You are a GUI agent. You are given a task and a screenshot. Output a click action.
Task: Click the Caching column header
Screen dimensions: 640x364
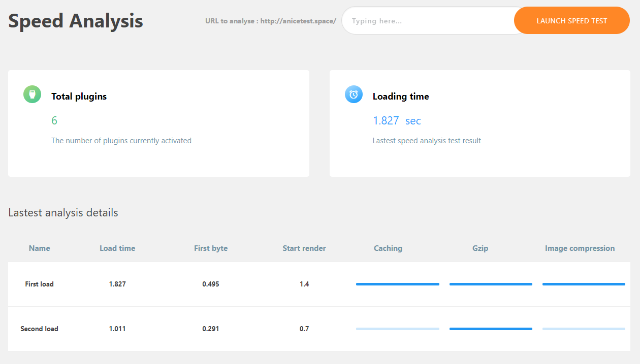click(388, 248)
